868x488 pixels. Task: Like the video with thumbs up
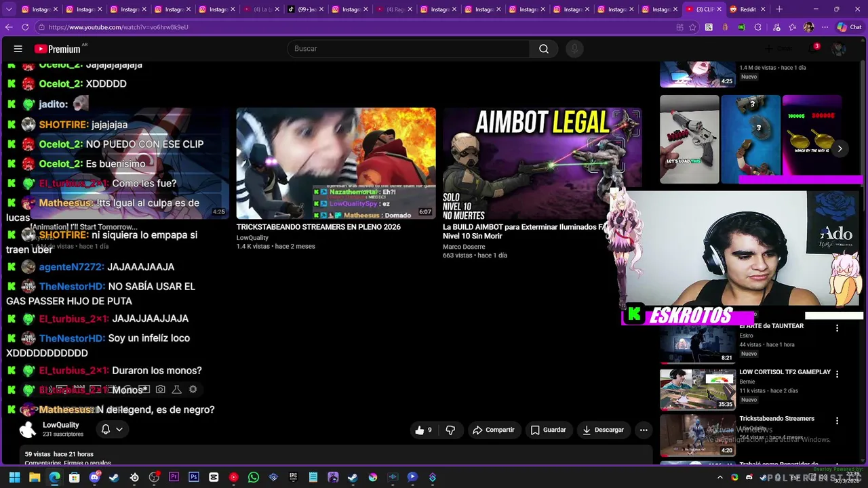(x=425, y=430)
